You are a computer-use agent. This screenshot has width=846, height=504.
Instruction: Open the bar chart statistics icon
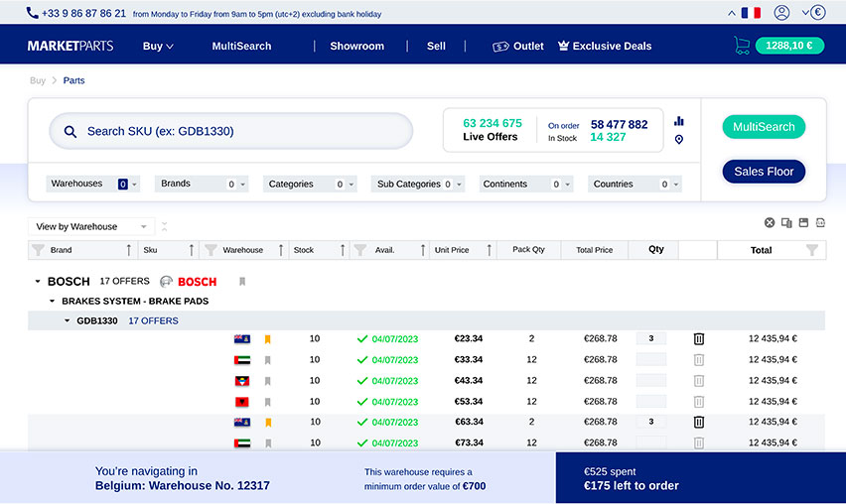click(679, 121)
